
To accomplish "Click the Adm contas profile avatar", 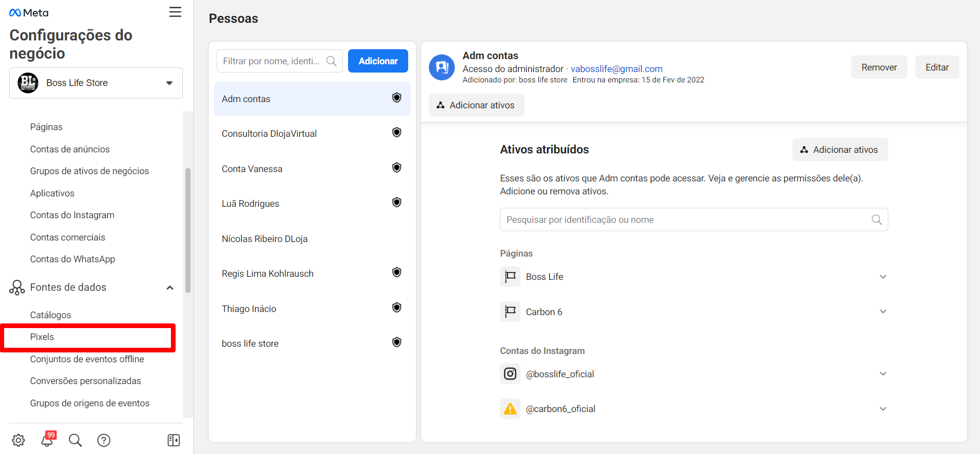I will [x=442, y=67].
